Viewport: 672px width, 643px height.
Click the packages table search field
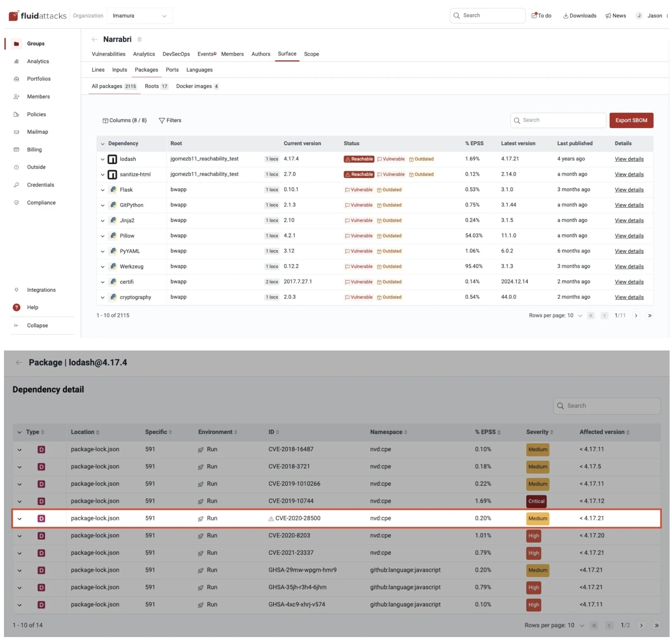coord(558,121)
